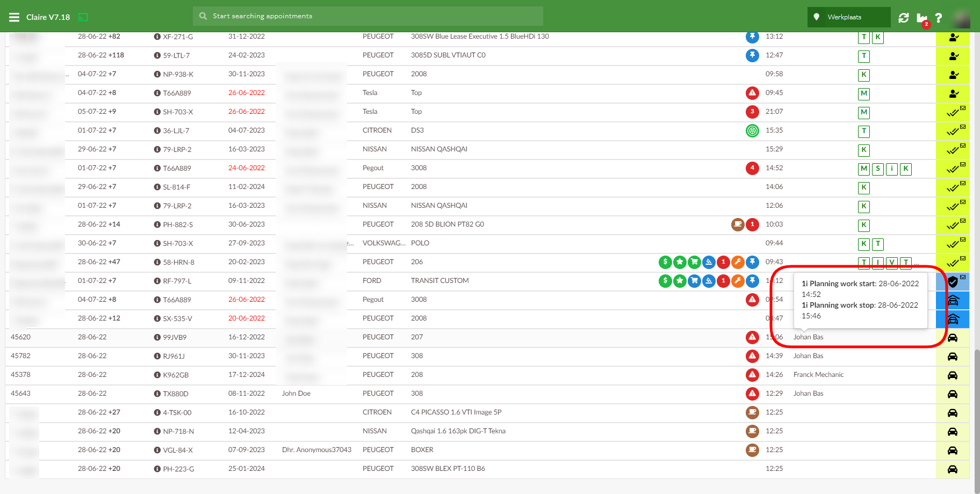Open the help question mark icon

(x=939, y=18)
